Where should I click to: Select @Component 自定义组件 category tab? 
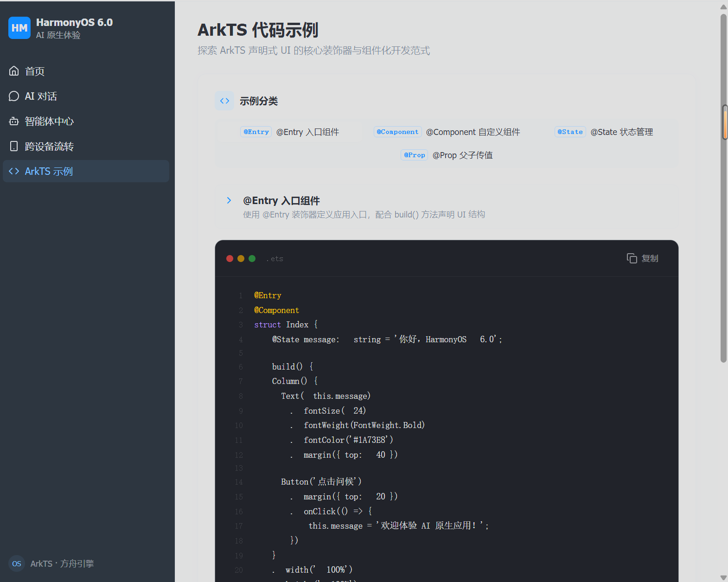coord(448,132)
